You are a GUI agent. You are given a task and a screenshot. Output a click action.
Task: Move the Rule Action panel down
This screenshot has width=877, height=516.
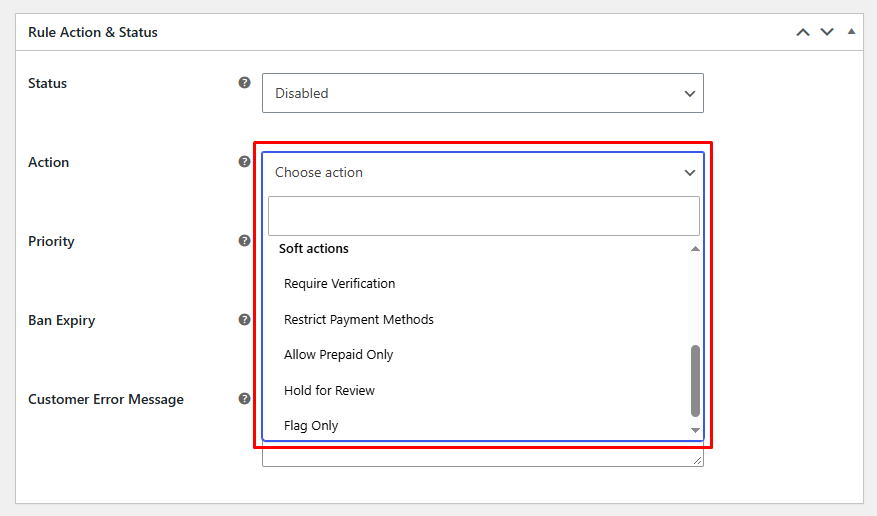click(x=827, y=32)
